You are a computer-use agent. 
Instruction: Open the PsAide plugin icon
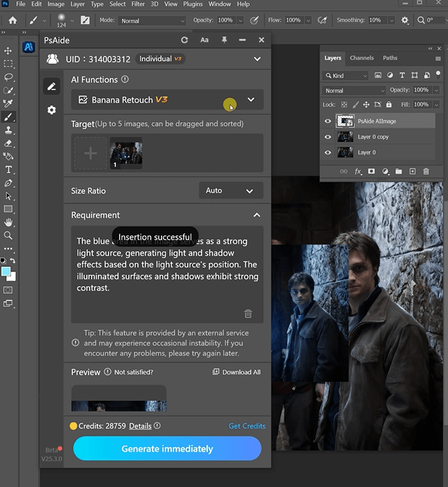coord(28,47)
